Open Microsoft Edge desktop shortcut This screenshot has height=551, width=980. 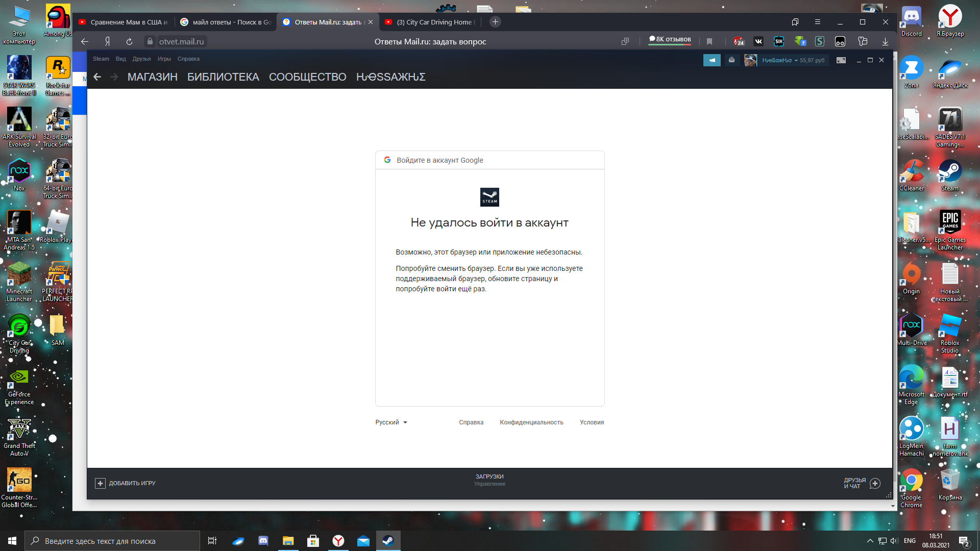tap(912, 386)
